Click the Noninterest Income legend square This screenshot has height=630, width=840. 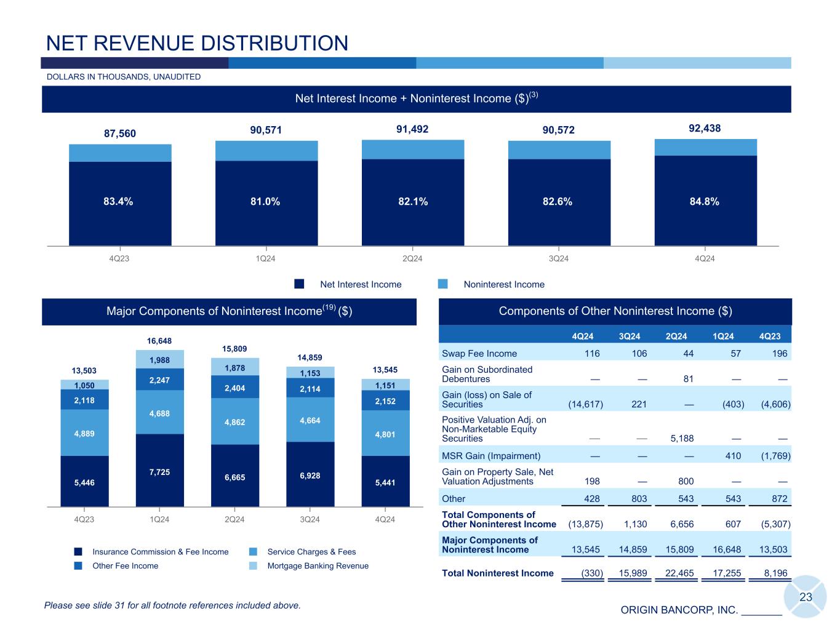[442, 284]
